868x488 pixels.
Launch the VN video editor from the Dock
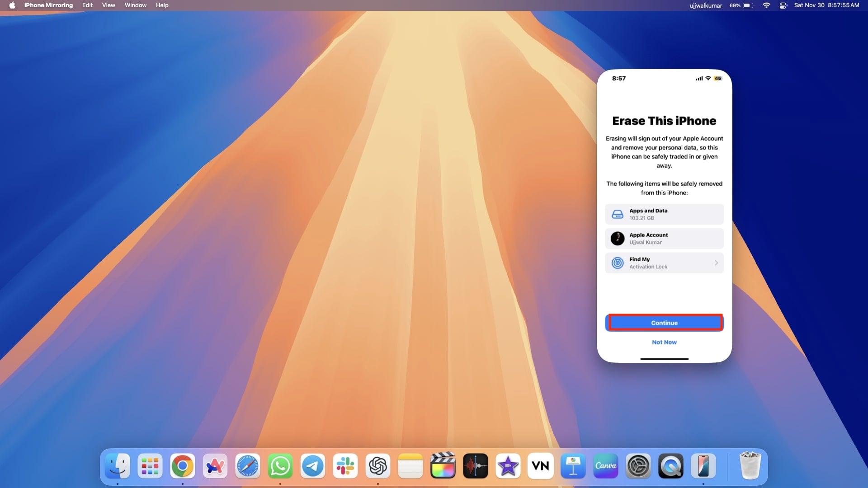(x=541, y=466)
